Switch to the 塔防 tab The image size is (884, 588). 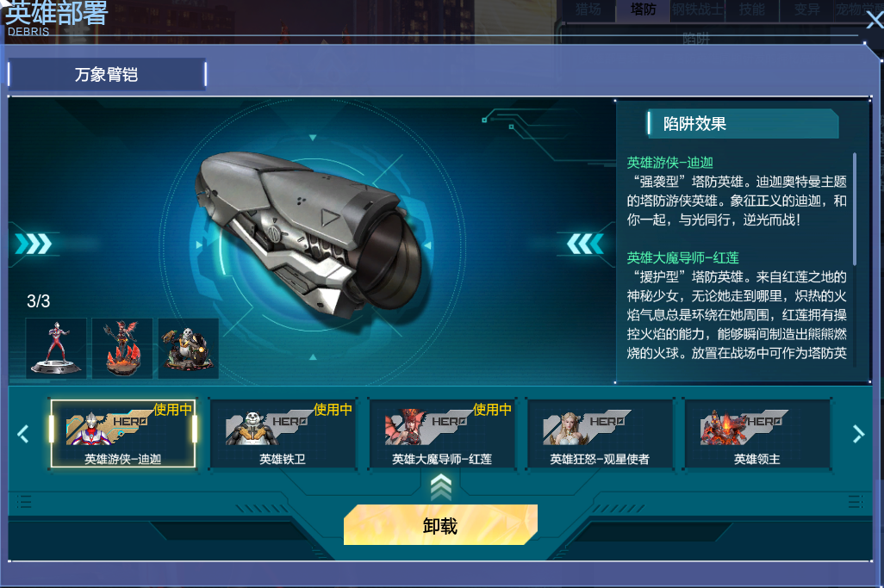(643, 9)
